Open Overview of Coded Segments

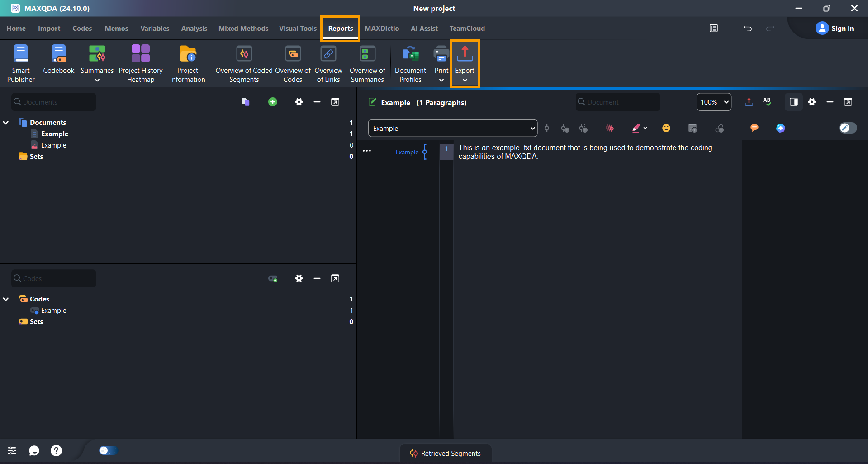pos(244,63)
